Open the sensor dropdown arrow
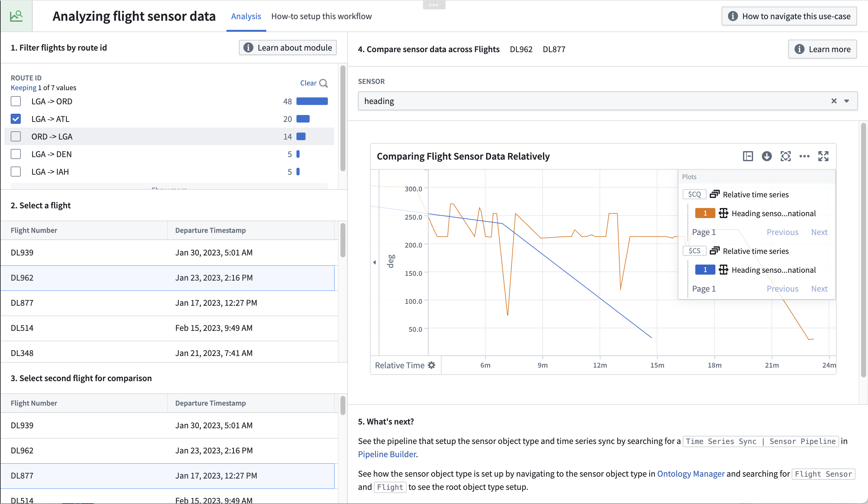Screen dimensions: 868x504 click(847, 101)
